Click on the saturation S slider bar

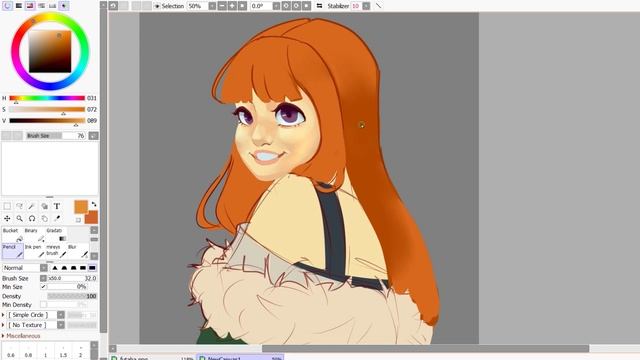point(47,109)
